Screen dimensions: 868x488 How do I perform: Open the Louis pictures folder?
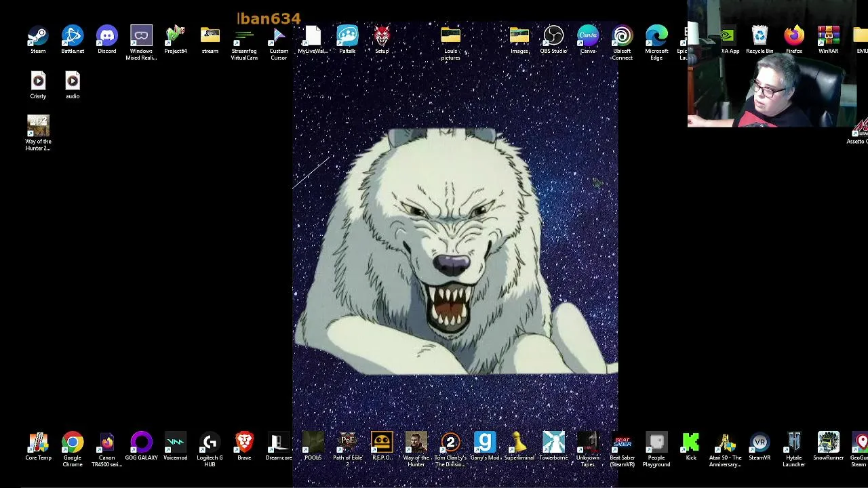pos(450,37)
